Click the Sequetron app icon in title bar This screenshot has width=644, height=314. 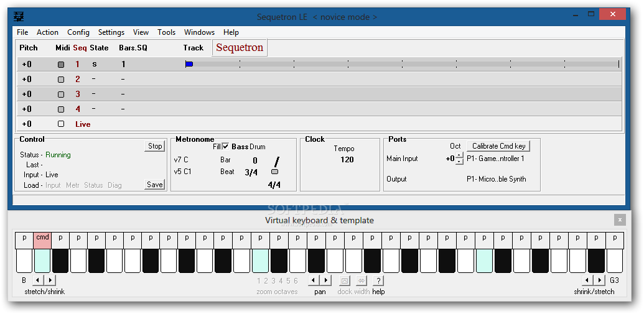pos(19,16)
